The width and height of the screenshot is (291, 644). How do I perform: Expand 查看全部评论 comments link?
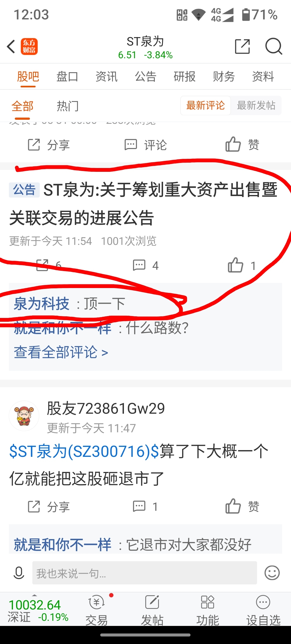click(x=61, y=352)
